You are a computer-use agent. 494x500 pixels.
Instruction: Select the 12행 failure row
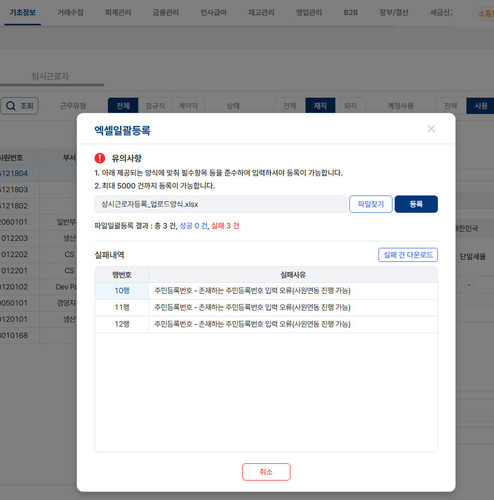pos(266,324)
